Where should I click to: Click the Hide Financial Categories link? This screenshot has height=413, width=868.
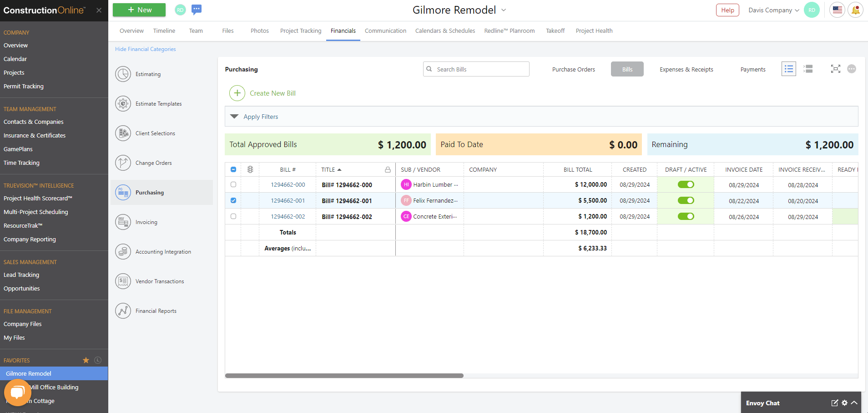[145, 49]
